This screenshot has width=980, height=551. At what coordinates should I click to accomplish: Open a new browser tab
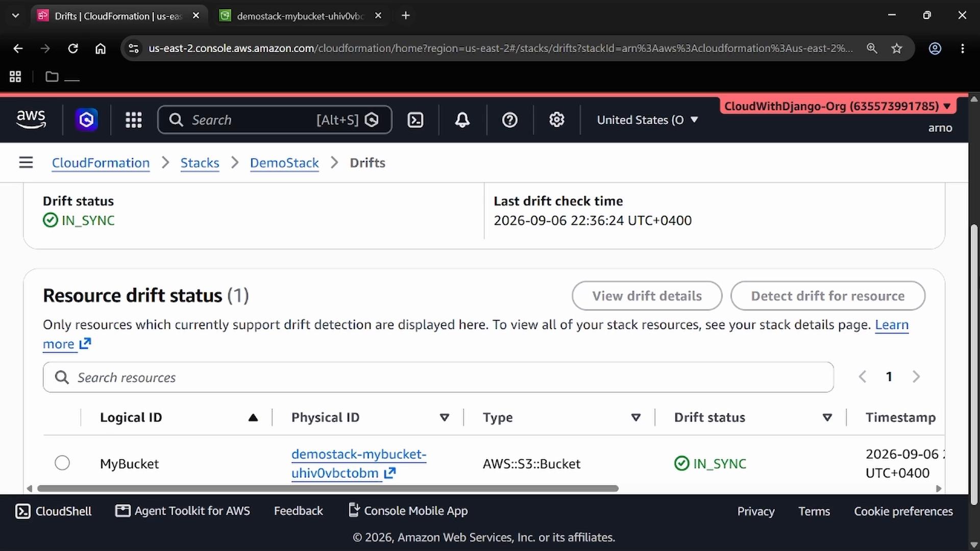coord(406,16)
